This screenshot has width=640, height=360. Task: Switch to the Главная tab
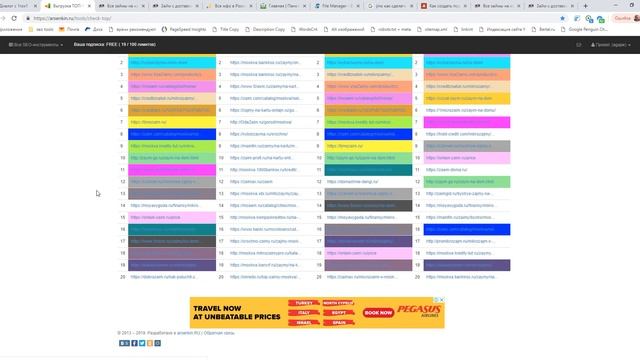click(282, 6)
